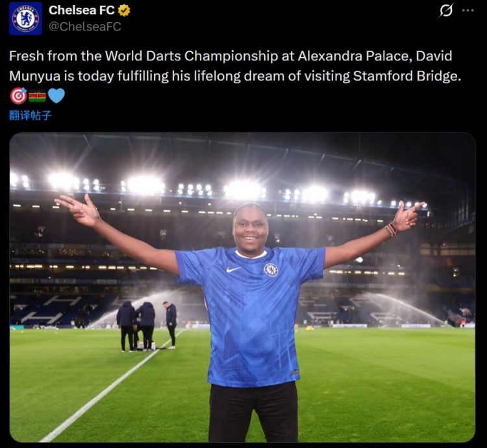Image resolution: width=487 pixels, height=448 pixels.
Task: Click the Chelsea crest on the jersey
Action: pyautogui.click(x=271, y=269)
